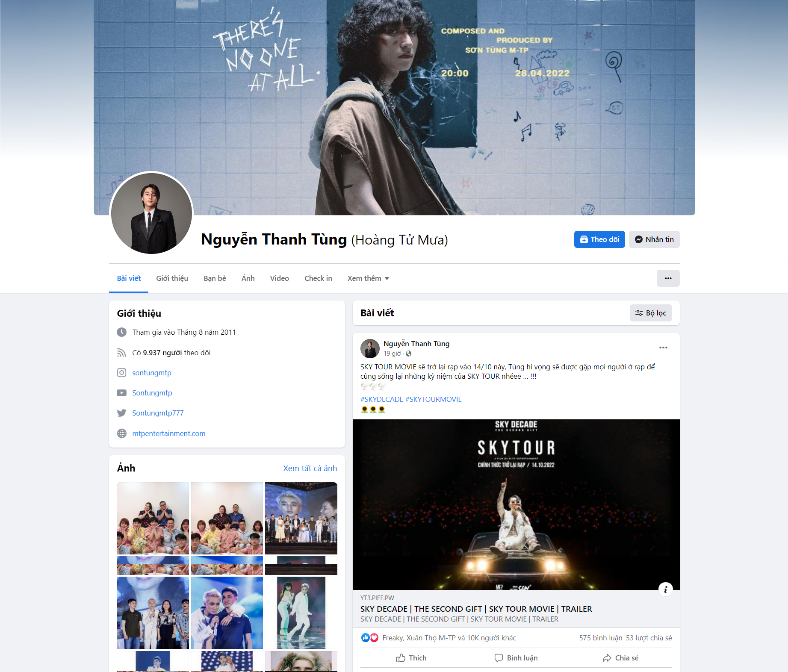Open the Giới thiệu tab
788x672 pixels.
[172, 278]
